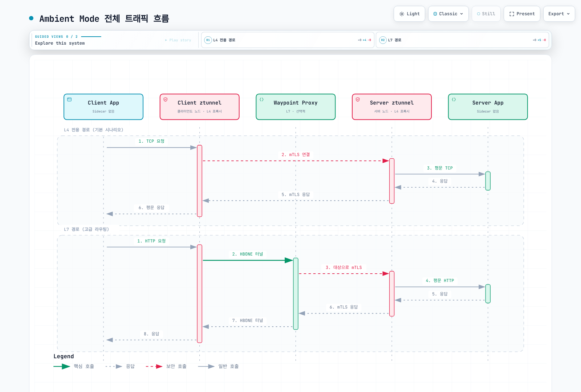581x392 pixels.
Task: Click the '7. HBONE 터널' response label
Action: [x=248, y=320]
